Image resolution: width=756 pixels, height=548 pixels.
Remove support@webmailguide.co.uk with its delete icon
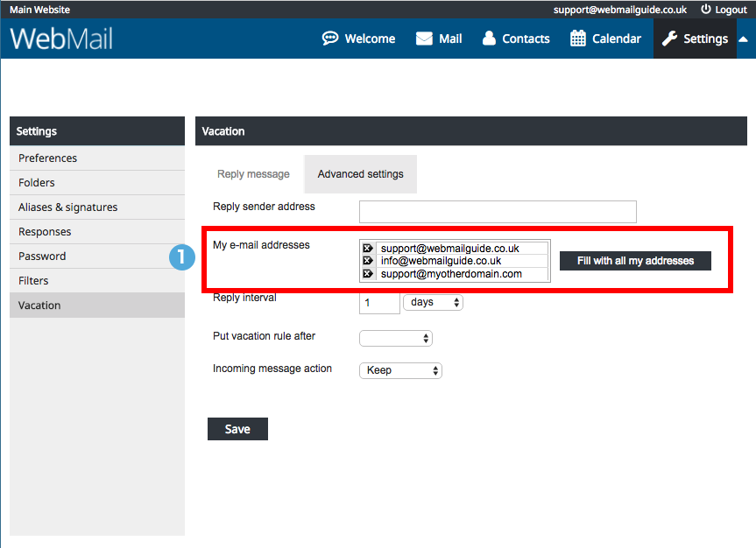coord(368,249)
